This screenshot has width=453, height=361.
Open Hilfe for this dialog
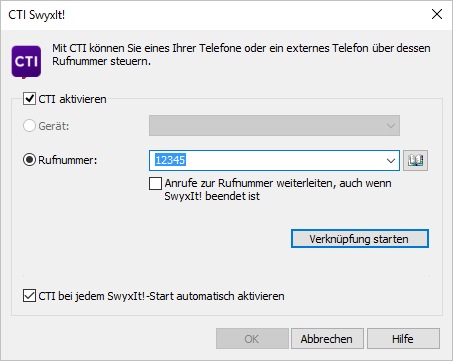point(403,339)
